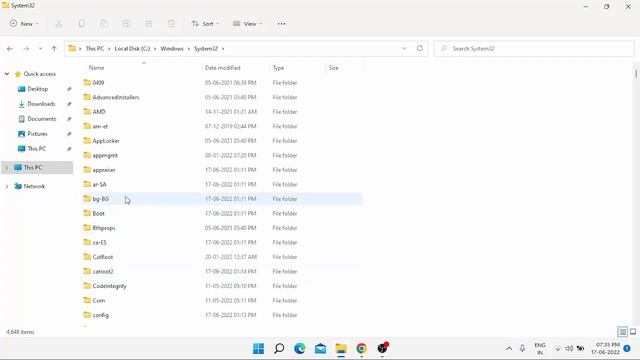This screenshot has height=360, width=640.
Task: Select Downloads in Quick access
Action: [41, 104]
